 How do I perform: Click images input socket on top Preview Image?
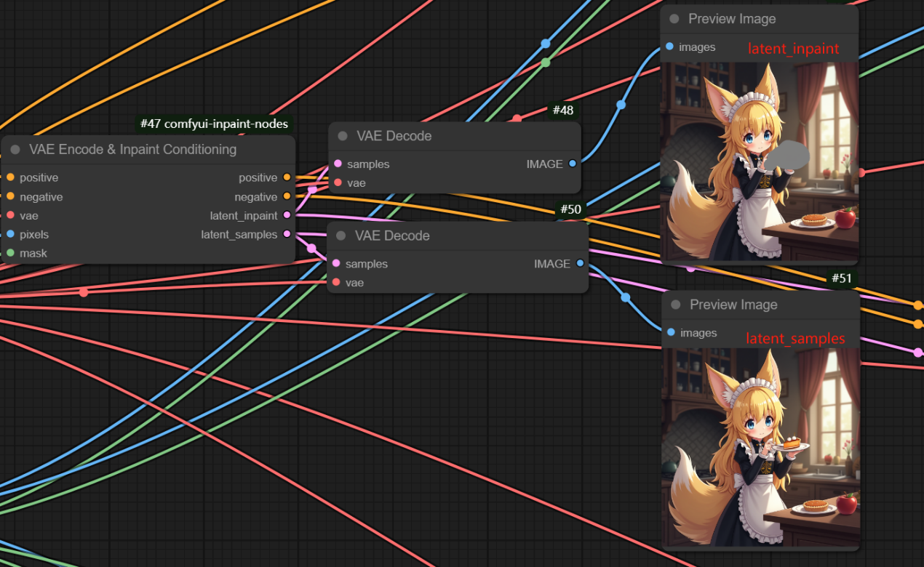tap(669, 47)
